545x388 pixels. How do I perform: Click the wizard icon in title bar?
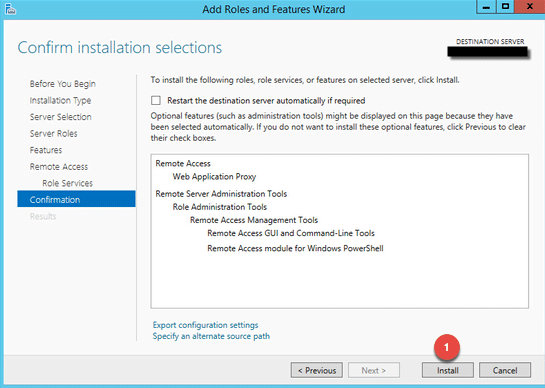click(10, 9)
